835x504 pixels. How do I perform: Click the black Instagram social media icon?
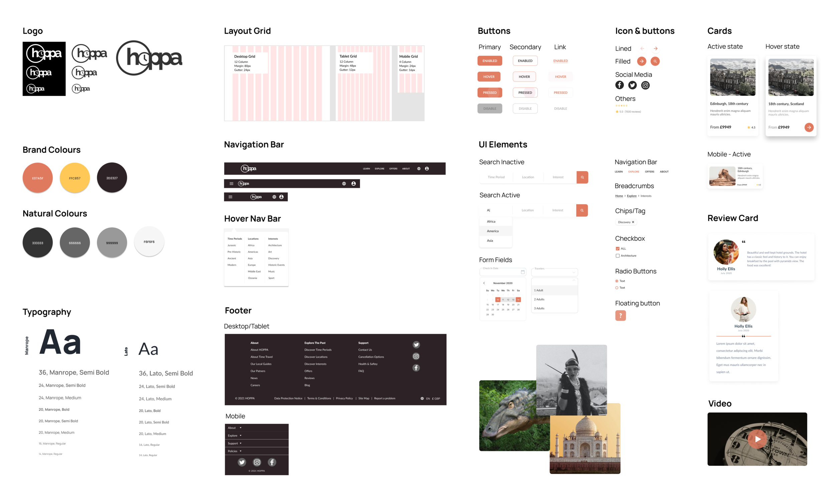[645, 85]
